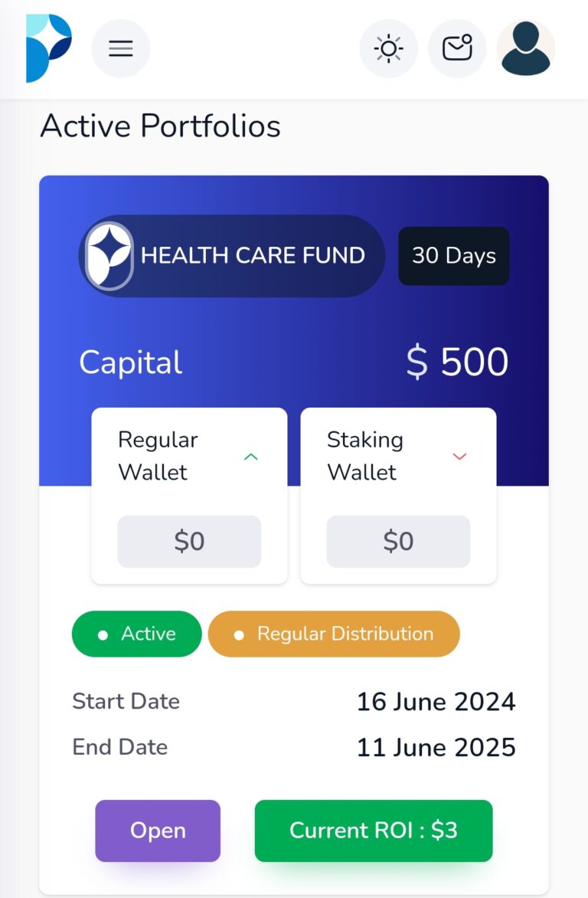588x898 pixels.
Task: Open the user profile avatar
Action: click(526, 48)
